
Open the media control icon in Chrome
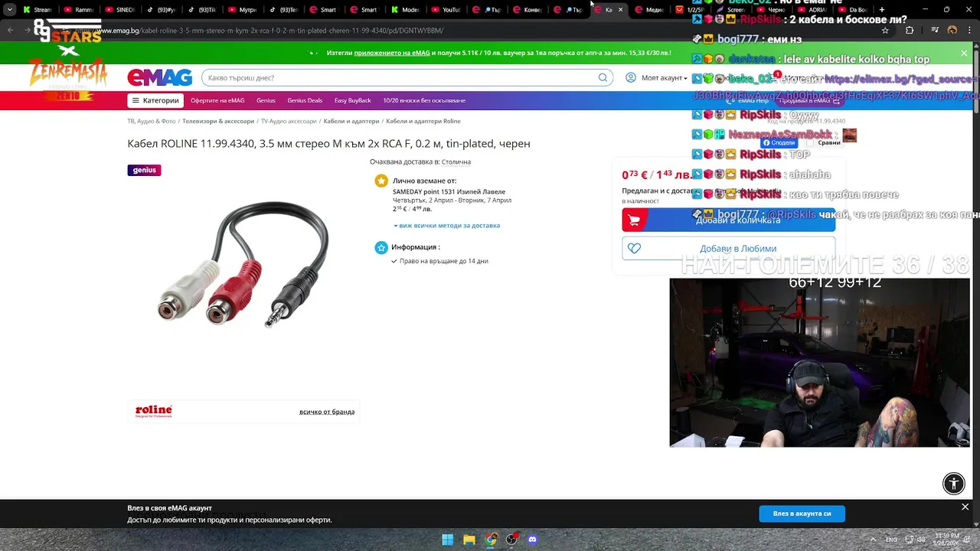pos(936,31)
